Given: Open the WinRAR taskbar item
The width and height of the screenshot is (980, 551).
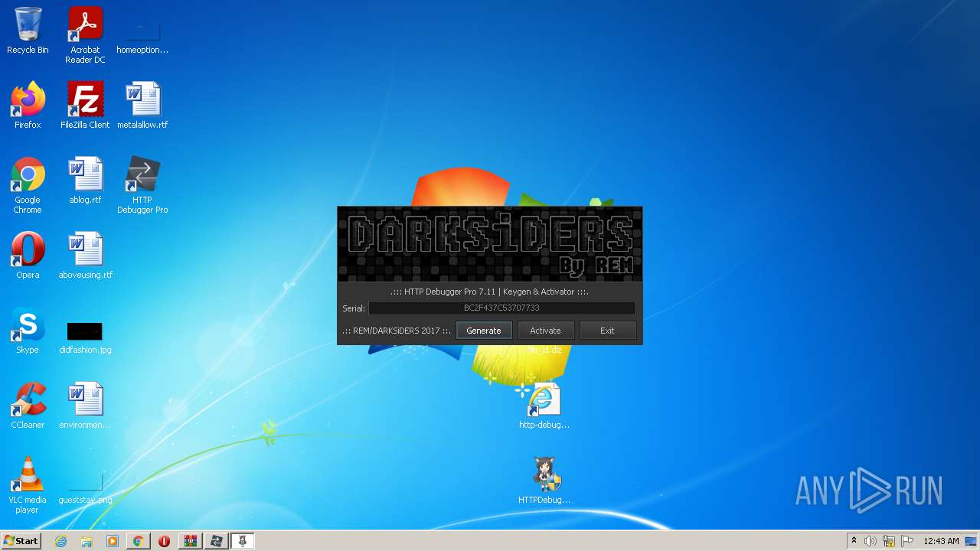Looking at the screenshot, I should pos(190,541).
